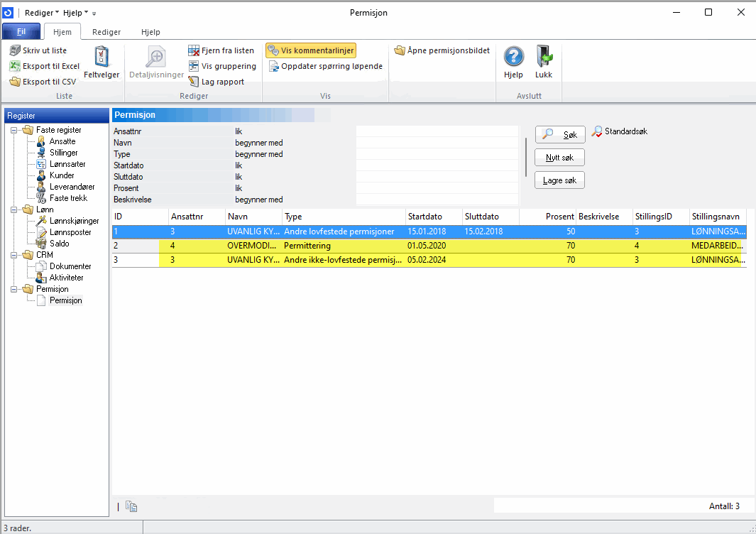This screenshot has width=756, height=534.
Task: Click Fjern fra listen icon
Action: click(x=194, y=50)
